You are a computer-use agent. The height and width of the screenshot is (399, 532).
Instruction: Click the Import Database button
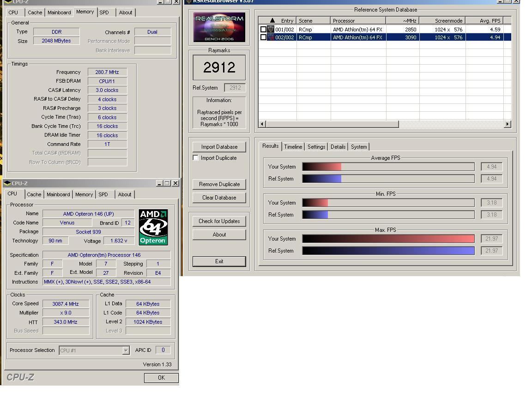219,146
